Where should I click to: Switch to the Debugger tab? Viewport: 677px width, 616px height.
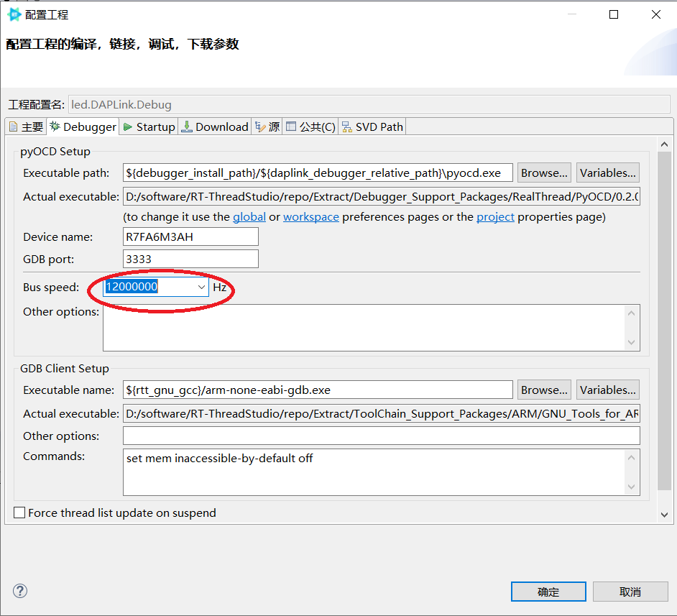[83, 127]
